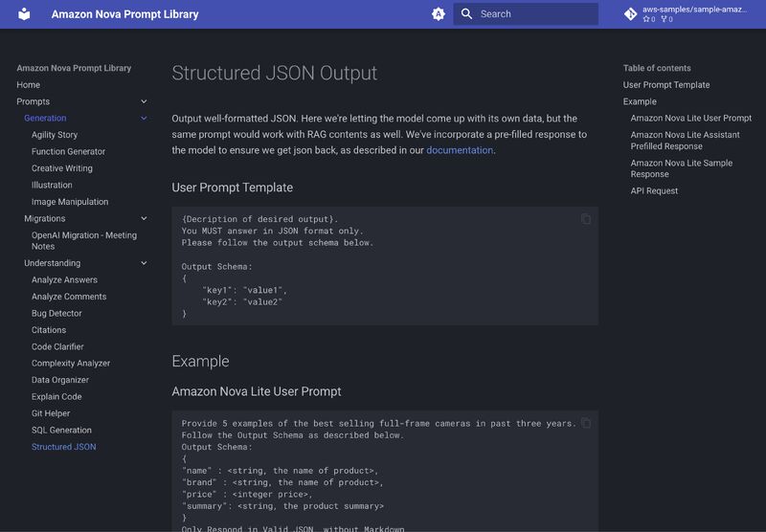Jump to Amazon Nova Lite Sample Response
Screen dimensions: 766x532
(x=682, y=168)
